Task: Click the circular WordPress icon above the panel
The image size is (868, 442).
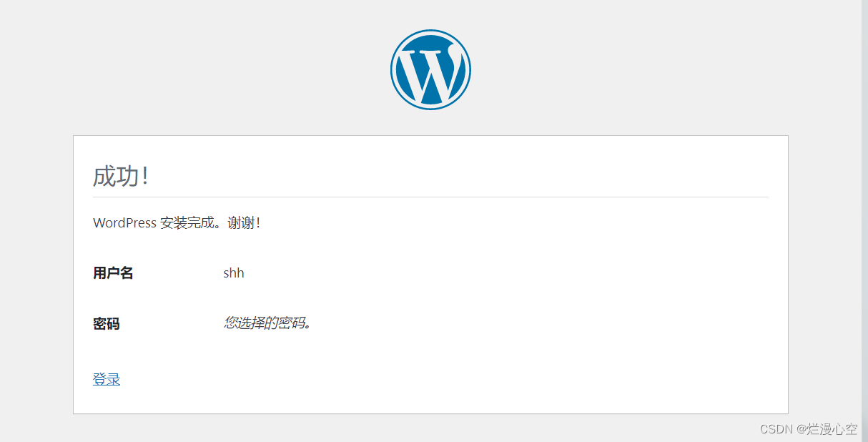Action: click(x=430, y=69)
